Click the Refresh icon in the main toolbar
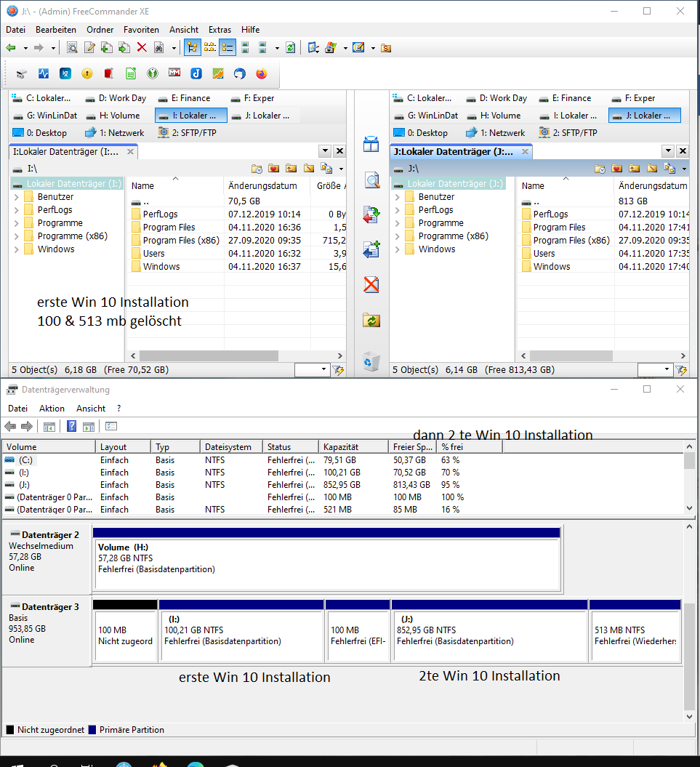The width and height of the screenshot is (700, 767). 291,47
